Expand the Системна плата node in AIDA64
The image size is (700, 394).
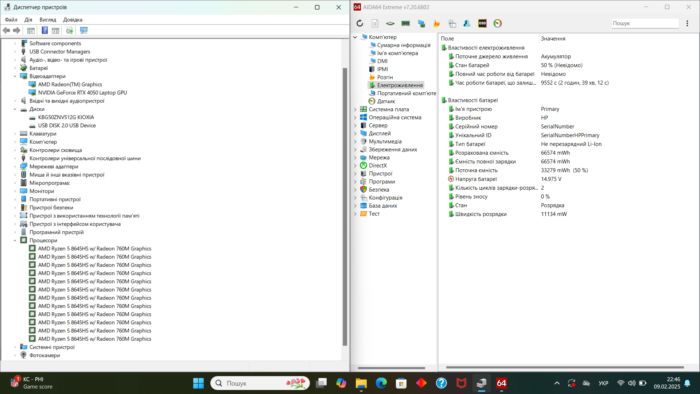click(356, 109)
